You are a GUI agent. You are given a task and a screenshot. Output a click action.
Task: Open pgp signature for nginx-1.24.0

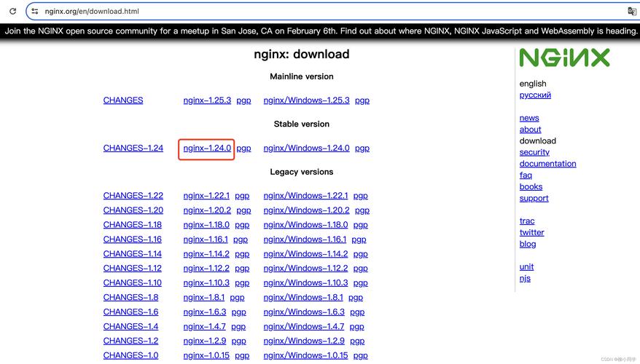click(243, 149)
